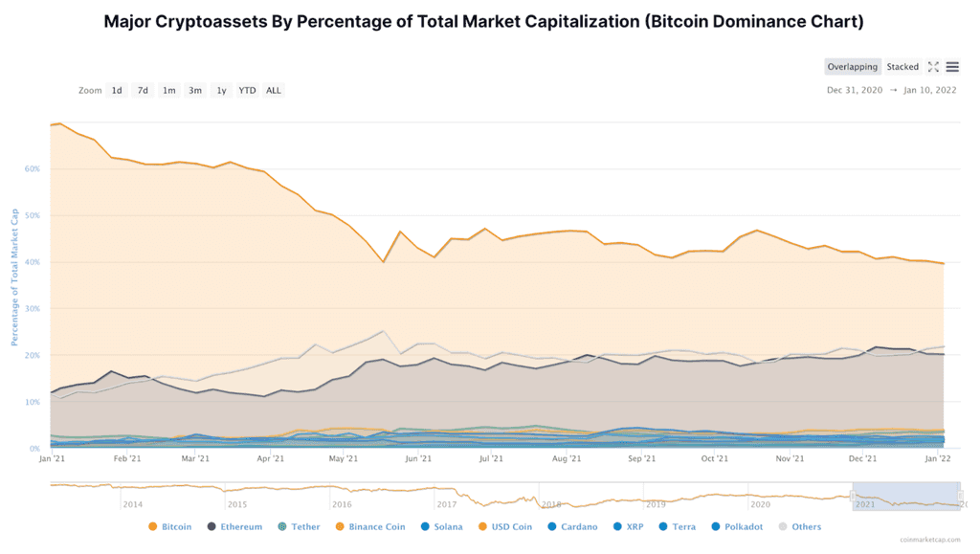980x554 pixels.
Task: Select the YTD zoom option
Action: (x=247, y=91)
